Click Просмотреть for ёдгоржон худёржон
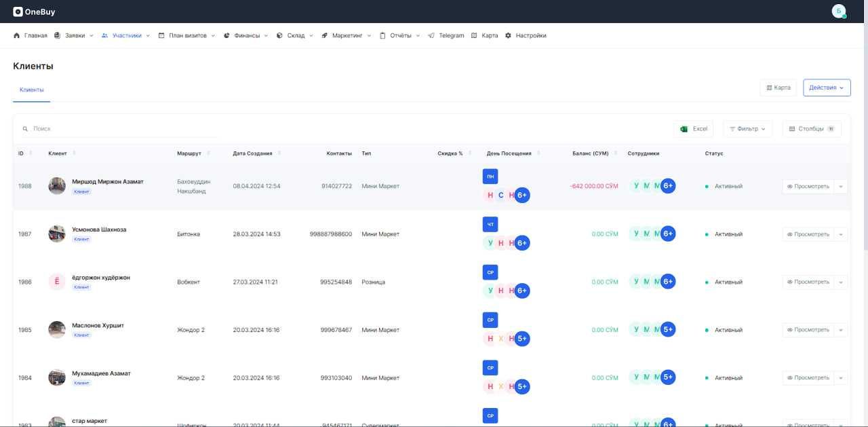This screenshot has height=427, width=868. tap(808, 282)
